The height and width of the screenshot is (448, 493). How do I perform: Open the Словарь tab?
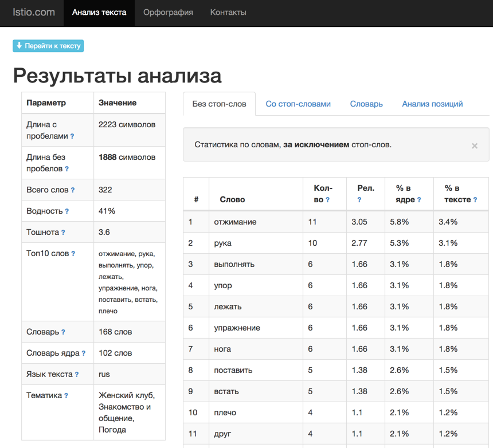[366, 104]
